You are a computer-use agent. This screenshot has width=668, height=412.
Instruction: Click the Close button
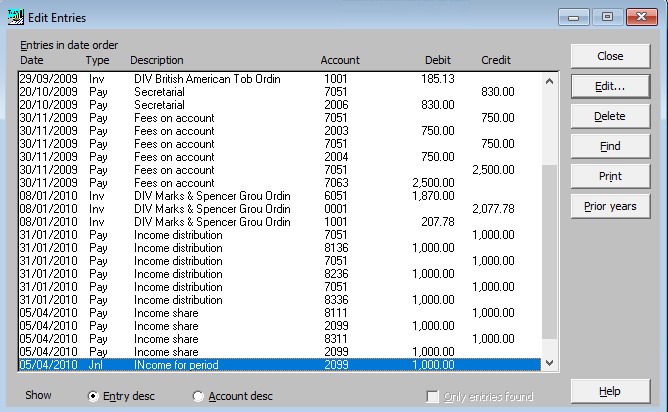coord(610,56)
